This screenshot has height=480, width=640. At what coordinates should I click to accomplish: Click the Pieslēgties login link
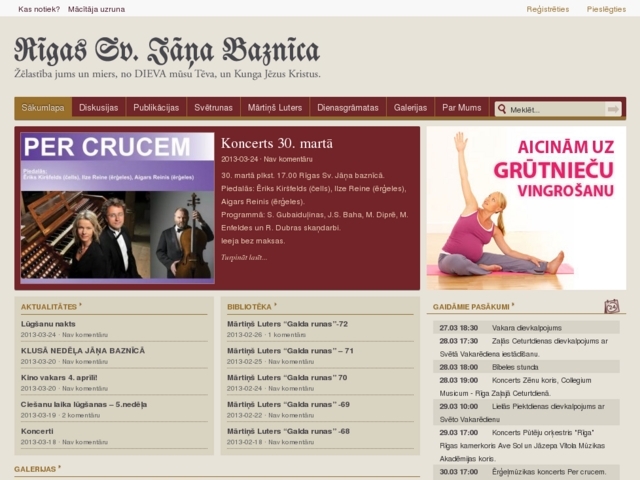606,9
